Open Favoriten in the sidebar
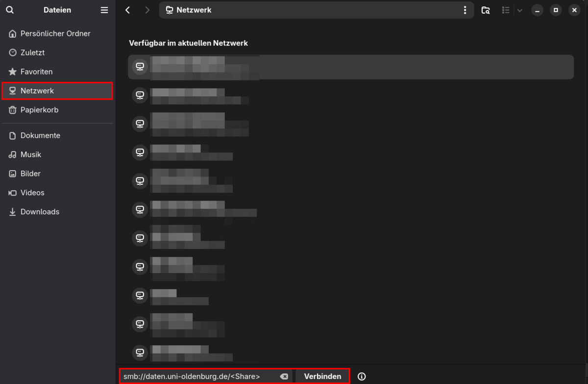The image size is (588, 384). 36,72
